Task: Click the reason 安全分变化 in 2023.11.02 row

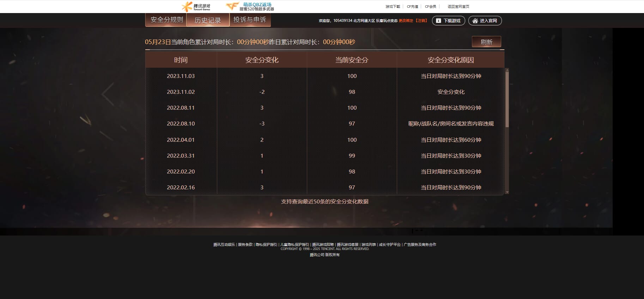Action: coord(451,92)
